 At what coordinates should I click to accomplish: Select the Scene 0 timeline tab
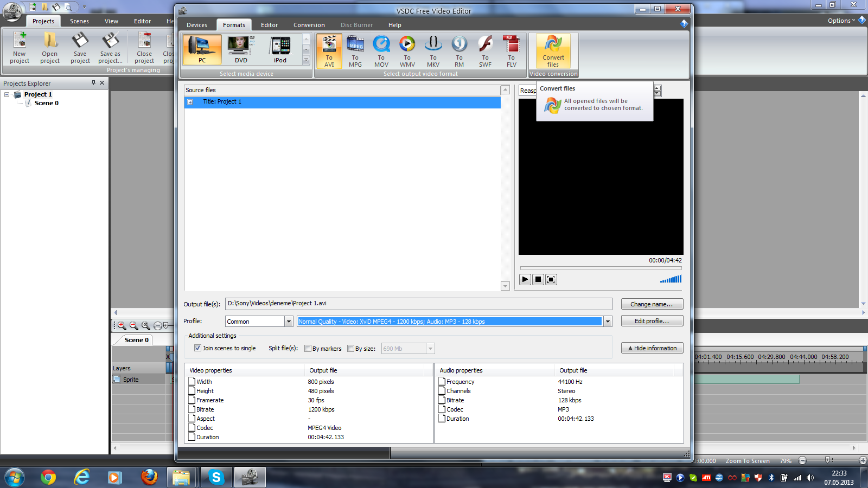[x=136, y=340]
